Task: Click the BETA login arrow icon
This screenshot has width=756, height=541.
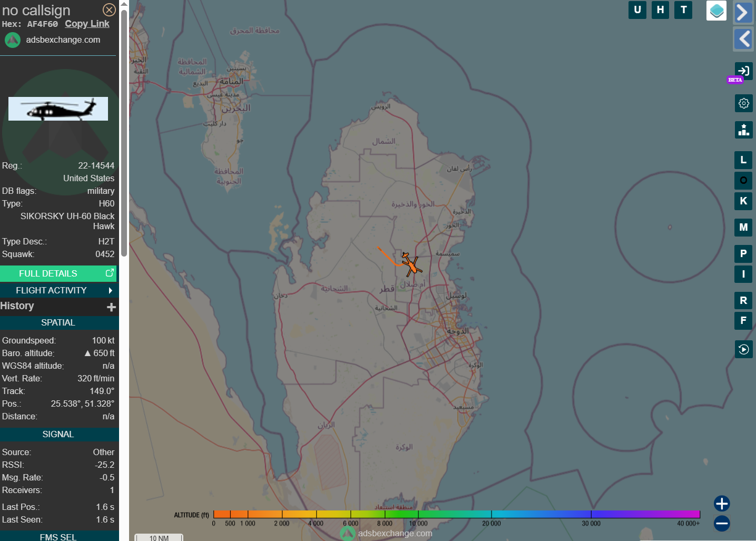Action: [x=743, y=71]
